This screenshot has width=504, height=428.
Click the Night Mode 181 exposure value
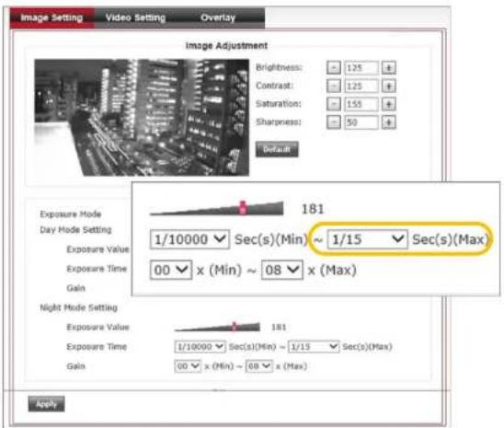[x=279, y=328]
